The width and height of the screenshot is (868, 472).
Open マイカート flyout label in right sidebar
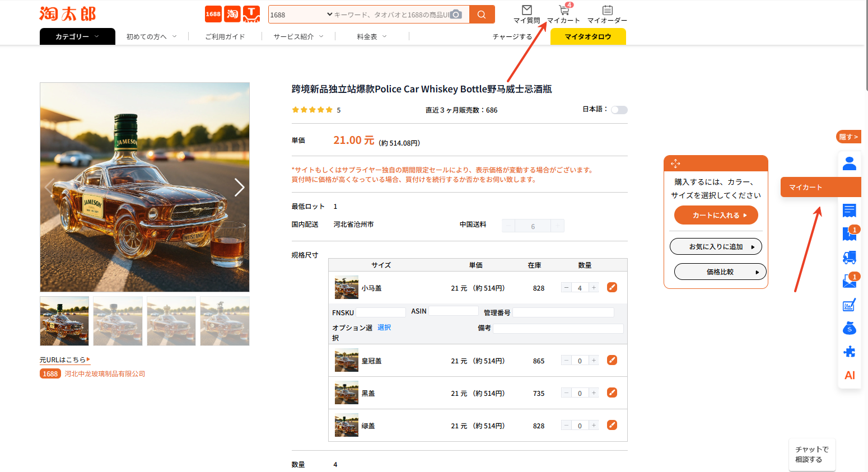[x=820, y=187]
